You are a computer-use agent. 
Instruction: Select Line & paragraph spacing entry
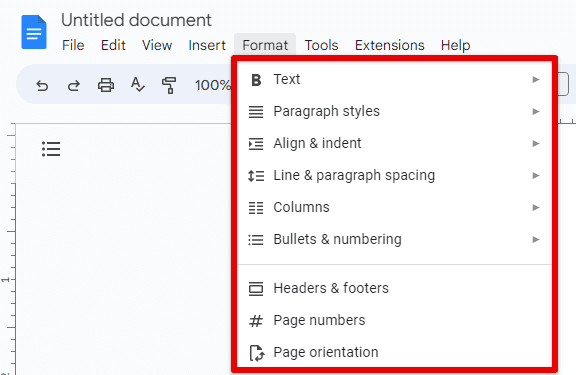pos(395,175)
